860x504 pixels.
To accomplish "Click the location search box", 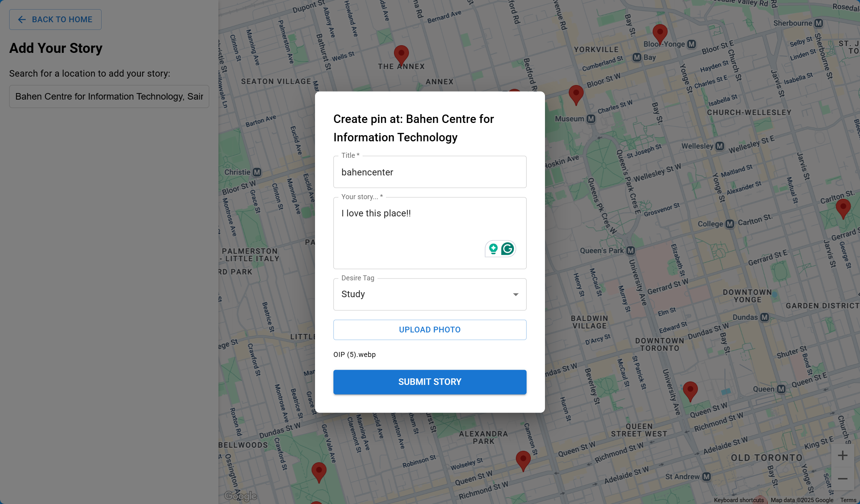I will pos(109,97).
